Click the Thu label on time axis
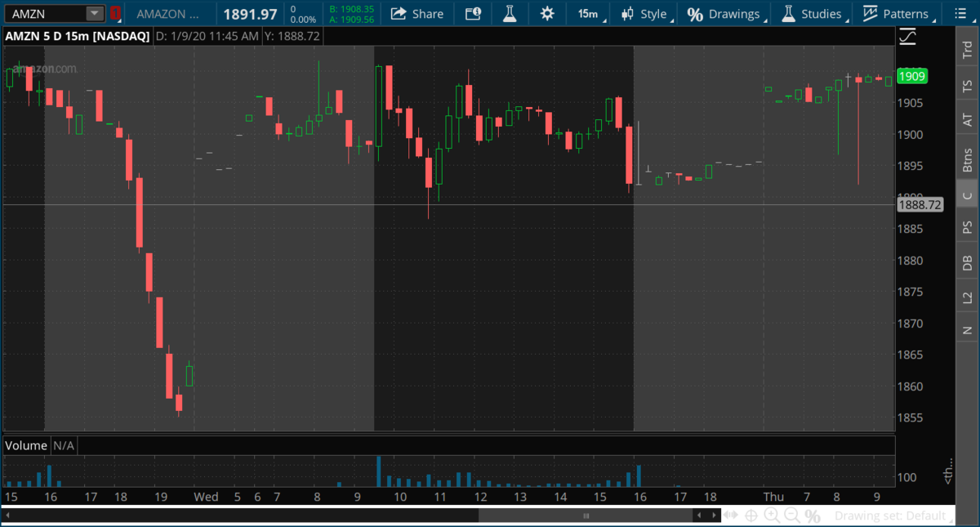980x527 pixels. (773, 496)
